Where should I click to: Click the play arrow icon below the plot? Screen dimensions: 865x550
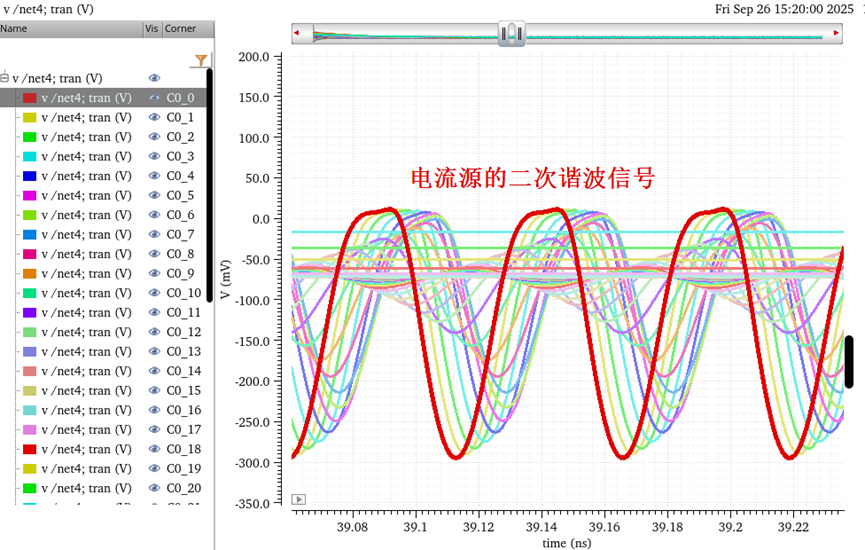click(299, 499)
